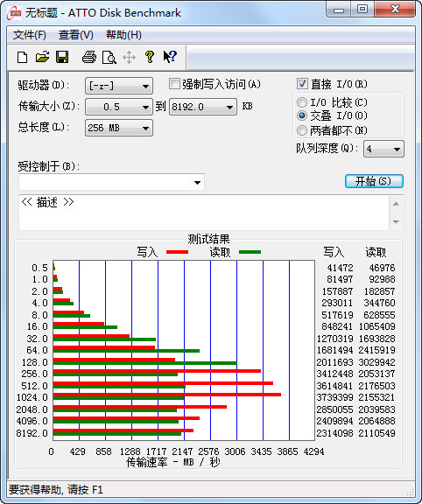The height and width of the screenshot is (504, 422).
Task: Click the status bar help text
Action: (56, 490)
